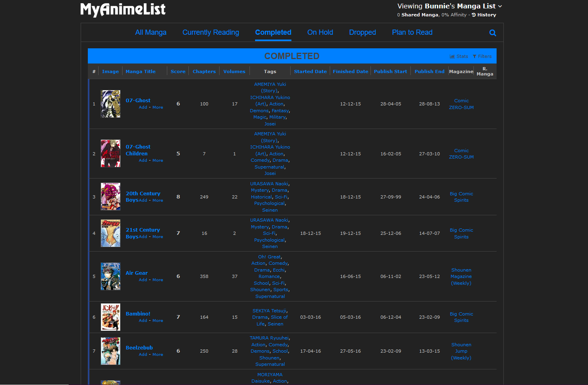Open the URASAWA Naoki tag on 21st Century Boys
Image resolution: width=588 pixels, height=385 pixels.
[x=269, y=220]
